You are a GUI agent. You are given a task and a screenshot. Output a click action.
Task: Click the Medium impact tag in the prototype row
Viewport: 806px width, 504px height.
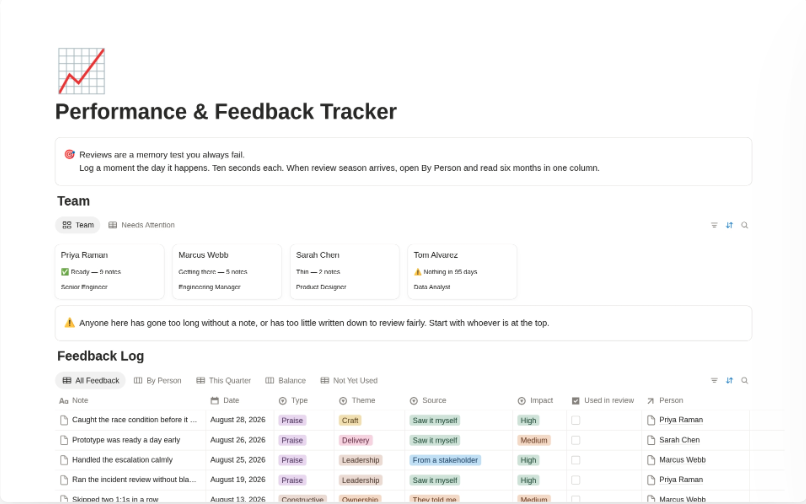(x=534, y=441)
